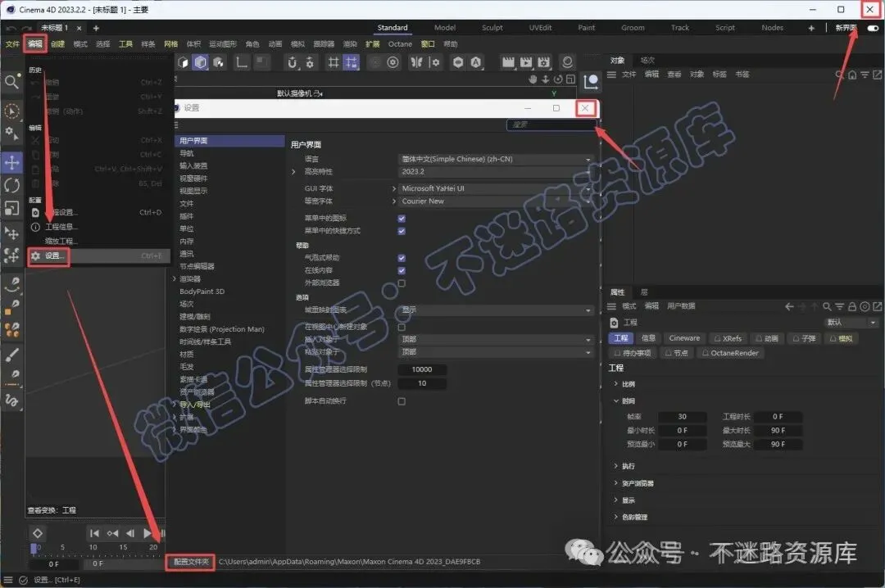
Task: Click the viewport maximize toggle icon
Action: click(570, 79)
